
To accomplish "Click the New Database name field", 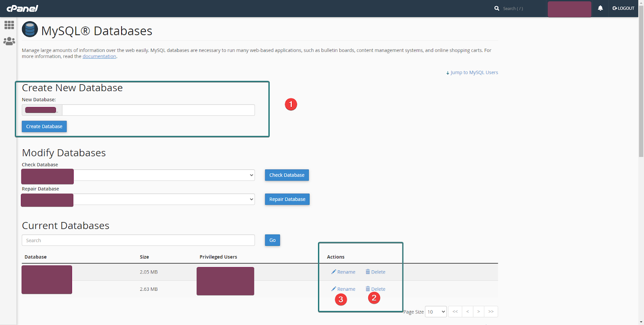I will (158, 110).
